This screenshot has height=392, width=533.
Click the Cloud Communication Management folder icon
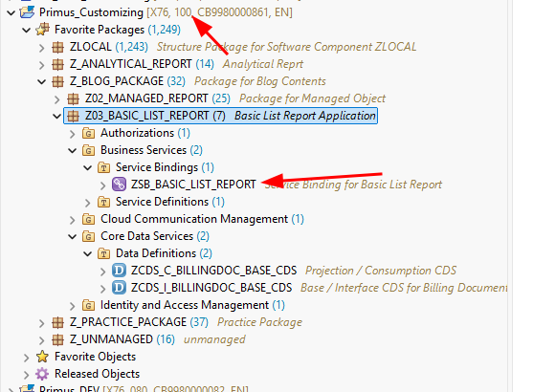[x=88, y=219]
